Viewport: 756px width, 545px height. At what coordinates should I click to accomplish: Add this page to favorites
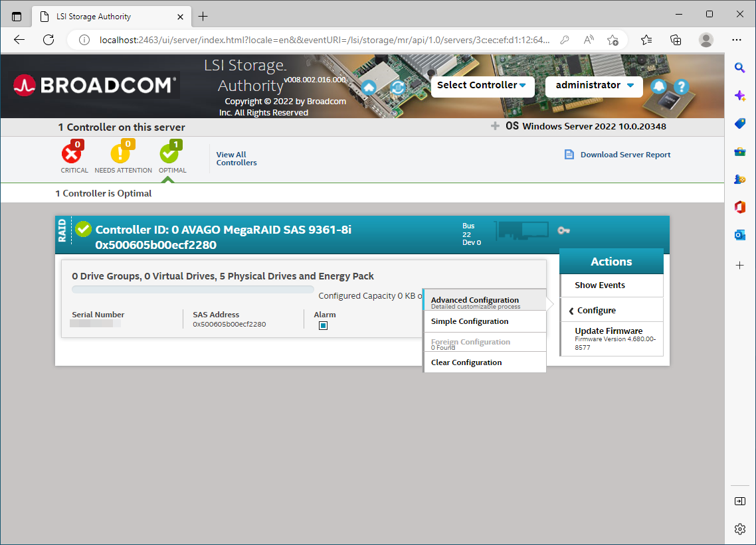pyautogui.click(x=613, y=40)
